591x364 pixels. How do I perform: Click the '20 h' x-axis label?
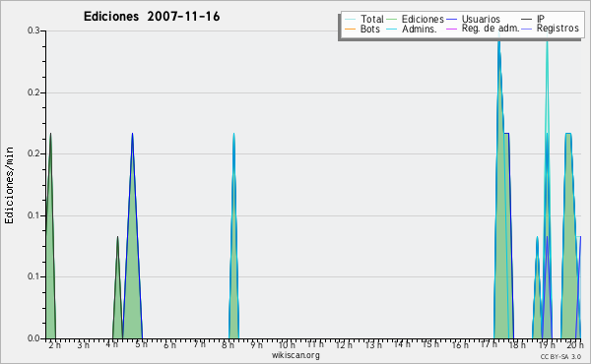tap(575, 344)
